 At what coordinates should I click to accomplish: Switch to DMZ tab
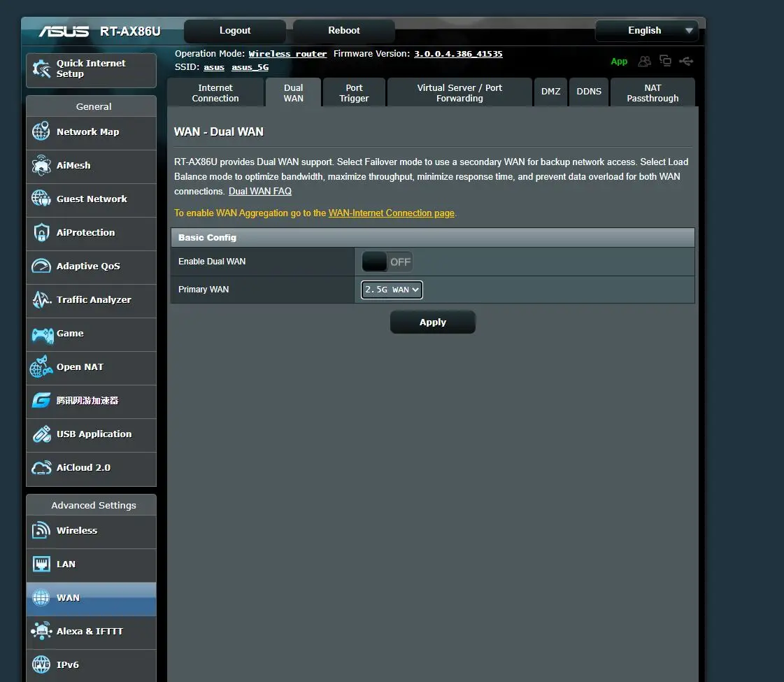coord(550,92)
